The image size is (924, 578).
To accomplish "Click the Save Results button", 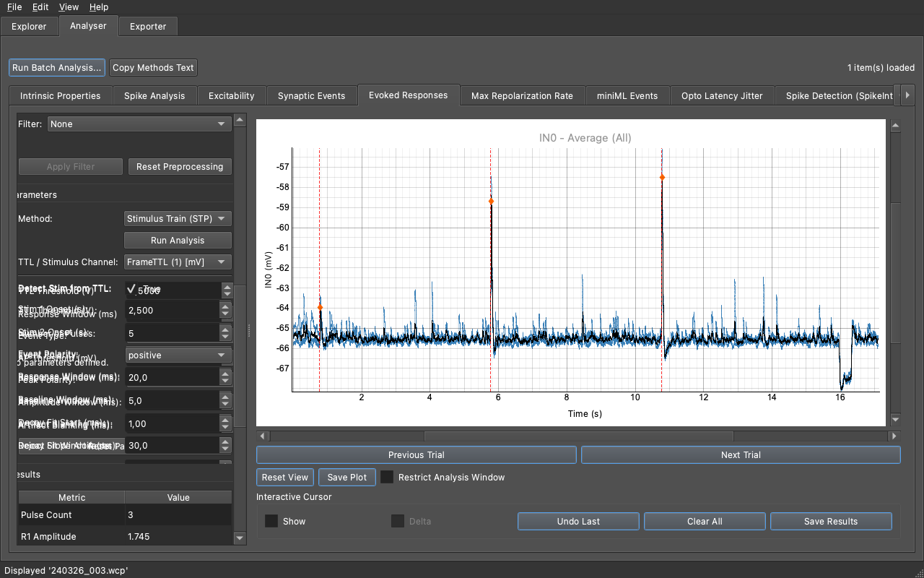I will (831, 522).
